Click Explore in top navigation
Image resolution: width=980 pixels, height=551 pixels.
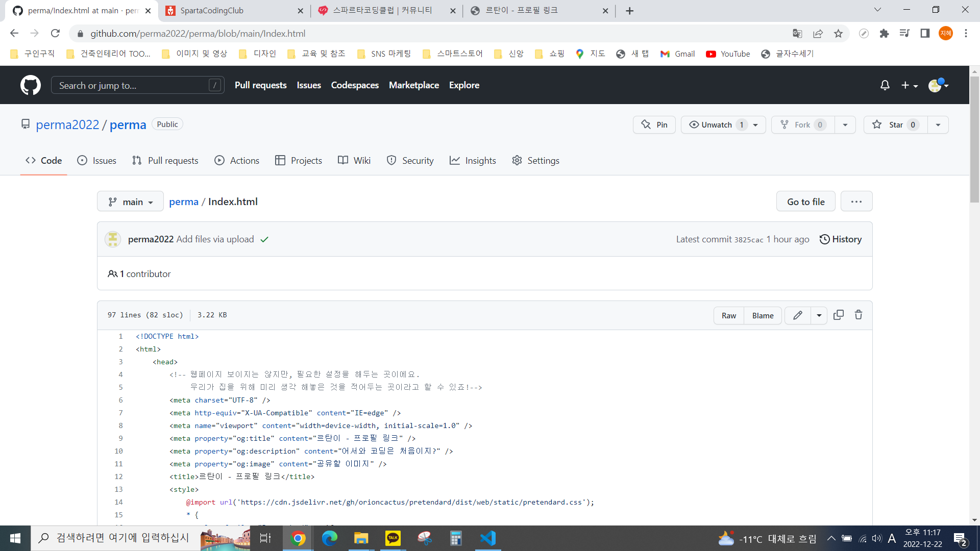pos(464,85)
